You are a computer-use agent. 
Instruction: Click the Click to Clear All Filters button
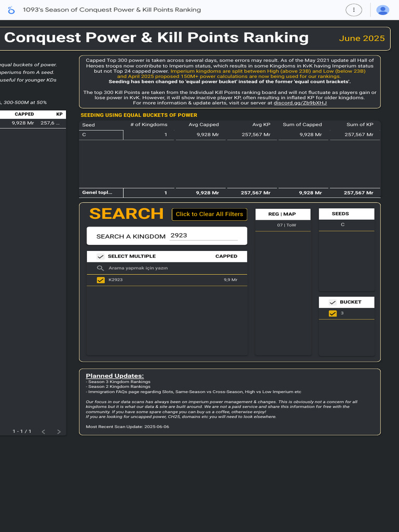[x=209, y=215]
